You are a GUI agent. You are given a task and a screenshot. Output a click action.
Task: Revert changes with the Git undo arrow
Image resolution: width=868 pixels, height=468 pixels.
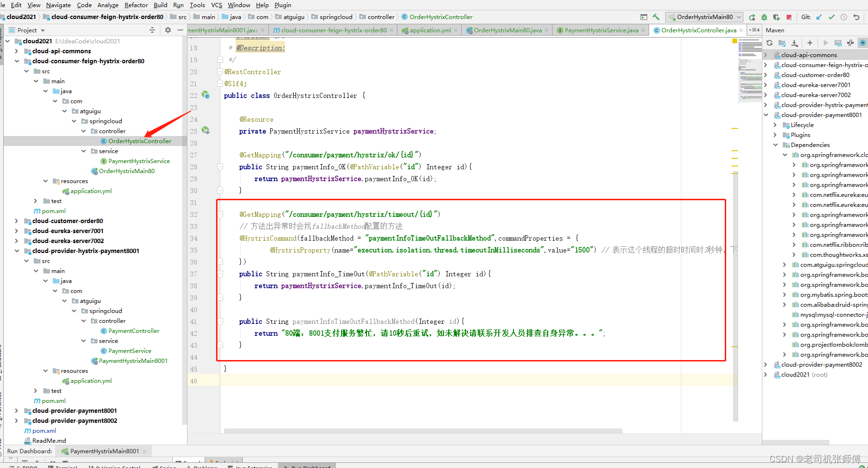click(856, 17)
